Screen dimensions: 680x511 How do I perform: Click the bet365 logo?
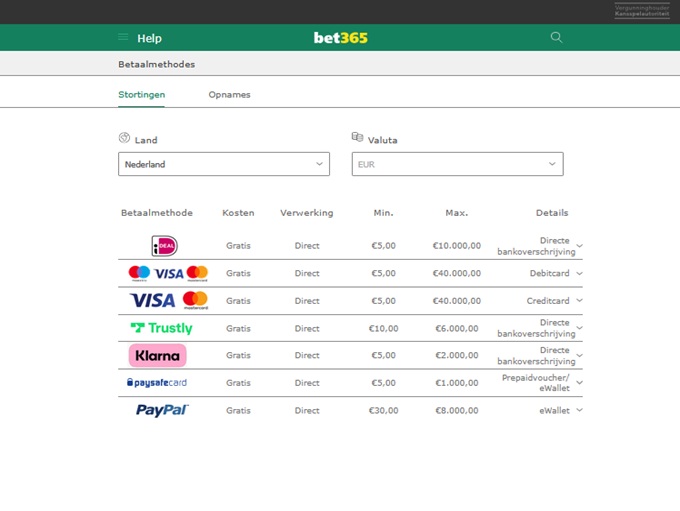(x=340, y=38)
